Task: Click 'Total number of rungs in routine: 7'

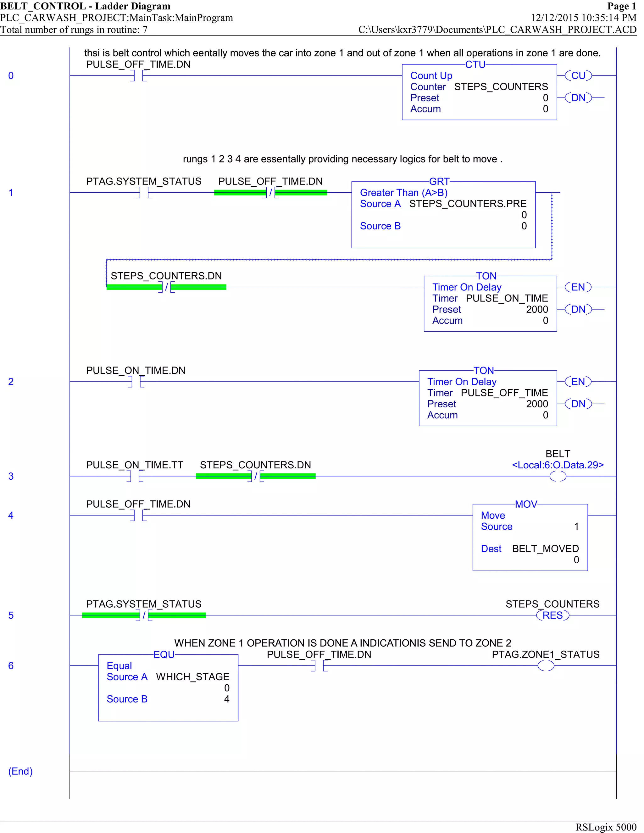Action: click(x=74, y=30)
